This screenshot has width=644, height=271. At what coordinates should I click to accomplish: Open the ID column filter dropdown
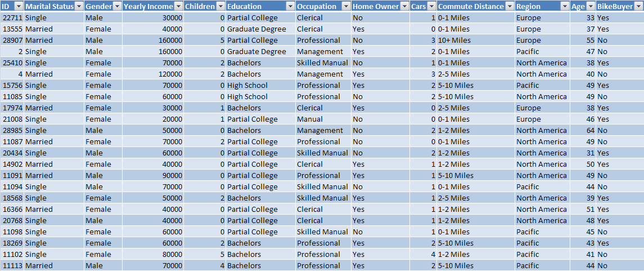[19, 6]
